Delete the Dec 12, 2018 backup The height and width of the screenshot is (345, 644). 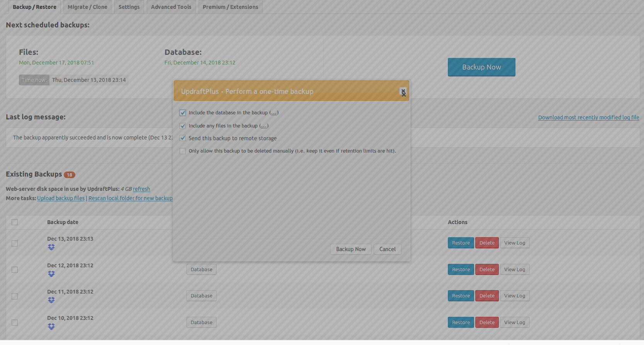pos(487,270)
